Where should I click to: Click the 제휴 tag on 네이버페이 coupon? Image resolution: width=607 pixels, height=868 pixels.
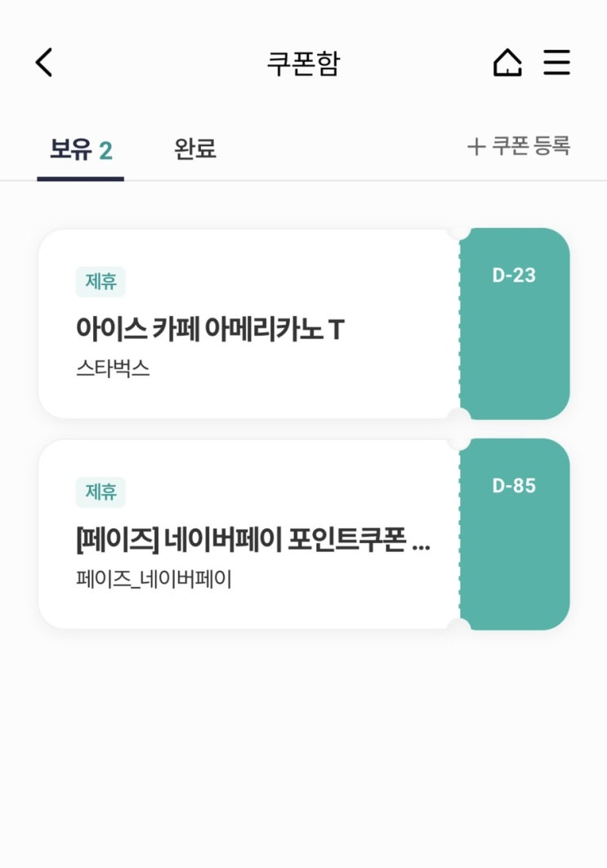(100, 492)
